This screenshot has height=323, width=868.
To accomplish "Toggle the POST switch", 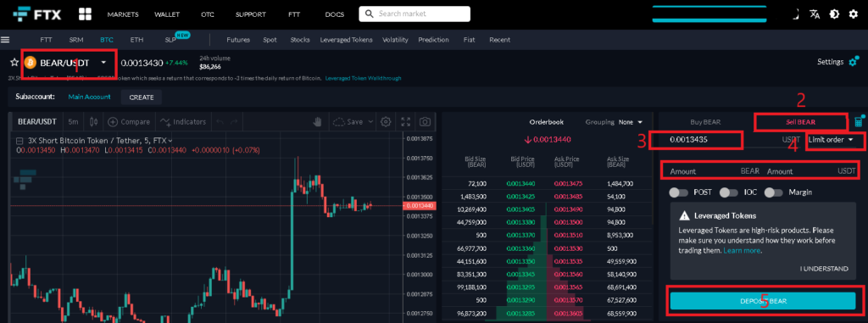I will pos(679,192).
